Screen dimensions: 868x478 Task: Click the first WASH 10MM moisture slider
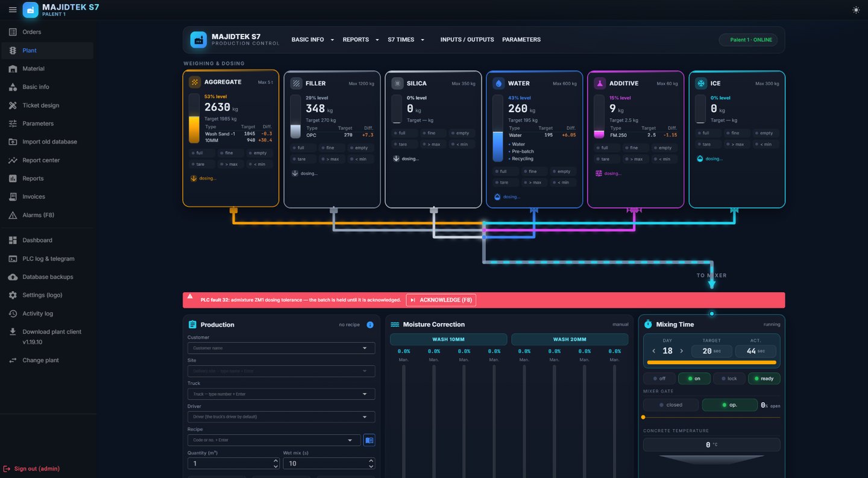[404, 421]
